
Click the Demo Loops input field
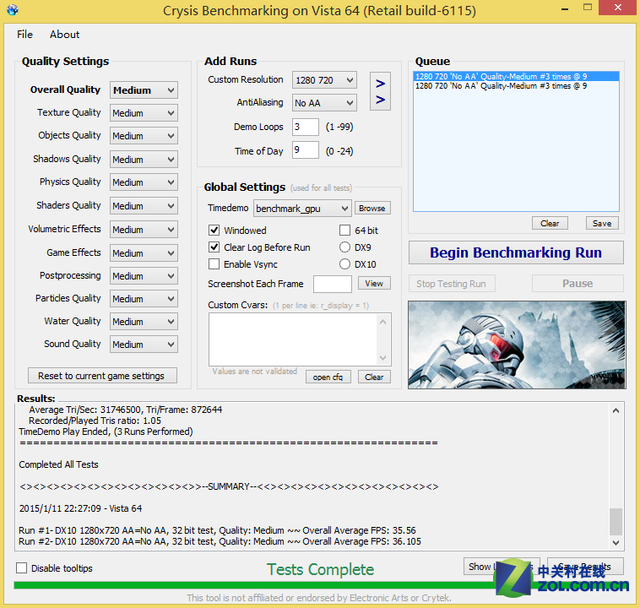coord(305,127)
